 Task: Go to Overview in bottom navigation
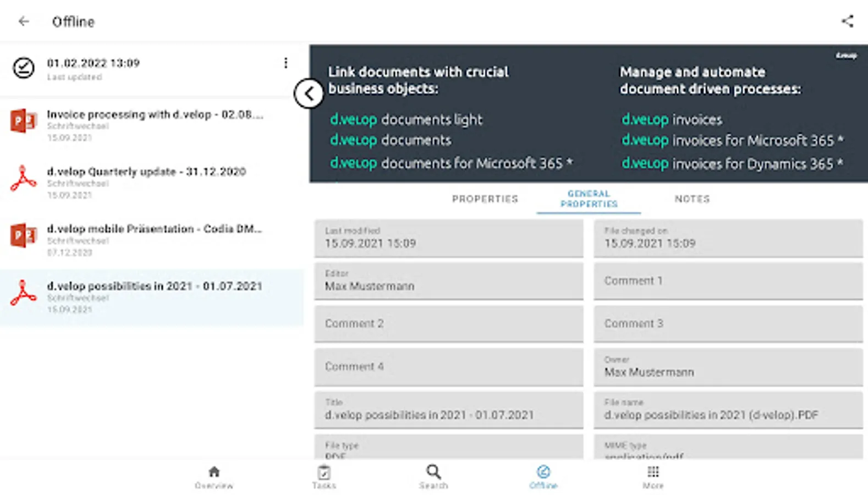pyautogui.click(x=214, y=477)
